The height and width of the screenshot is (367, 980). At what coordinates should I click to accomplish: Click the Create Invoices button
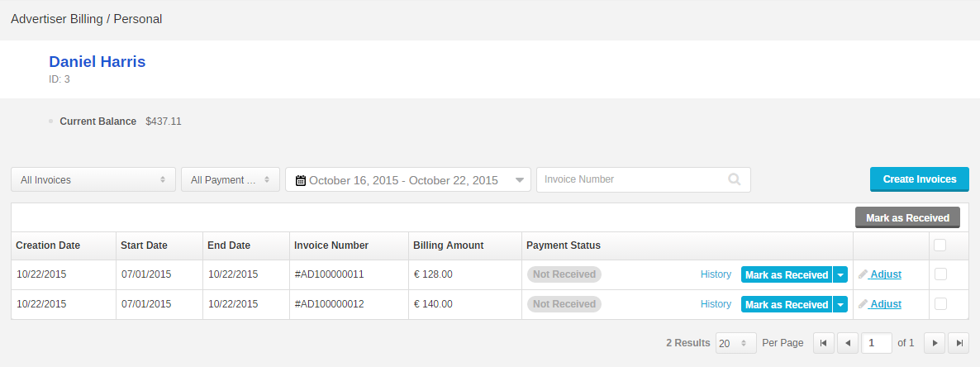(920, 179)
